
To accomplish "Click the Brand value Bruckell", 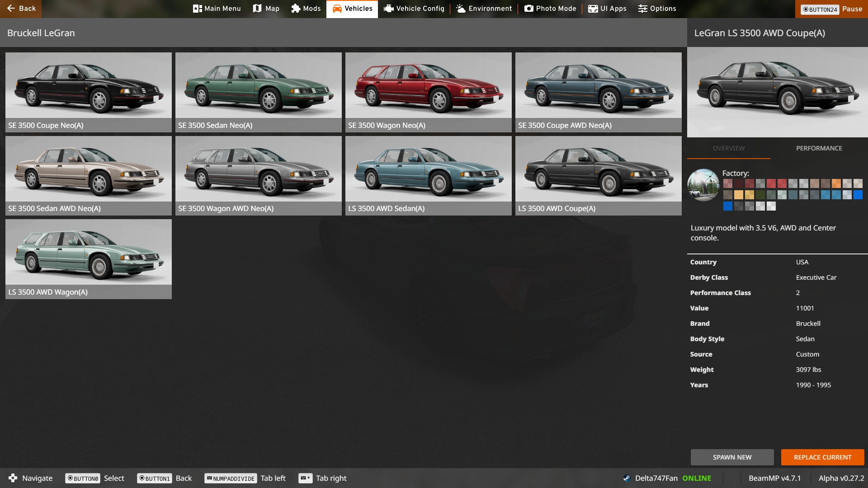I will (x=808, y=324).
